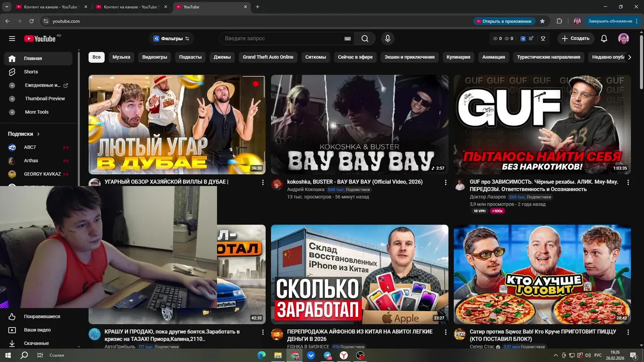644x362 pixels.
Task: Expand the Подписки section
Action: [x=24, y=134]
